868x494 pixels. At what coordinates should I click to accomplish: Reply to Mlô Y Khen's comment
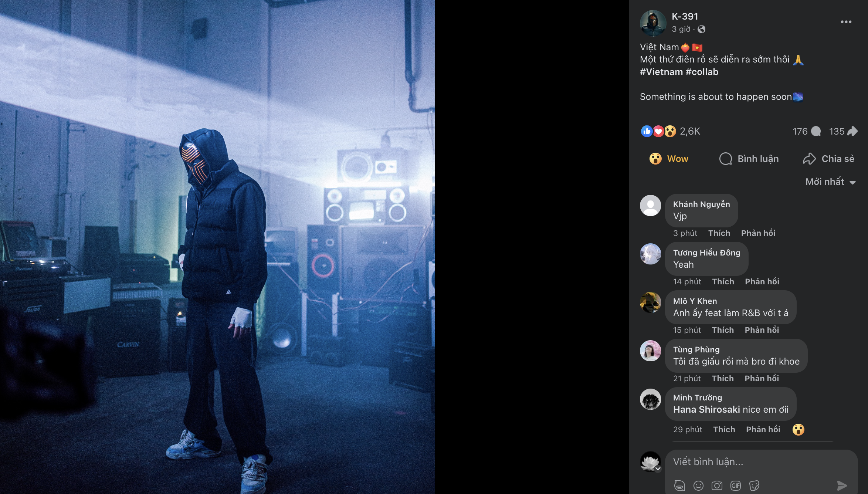pos(762,330)
